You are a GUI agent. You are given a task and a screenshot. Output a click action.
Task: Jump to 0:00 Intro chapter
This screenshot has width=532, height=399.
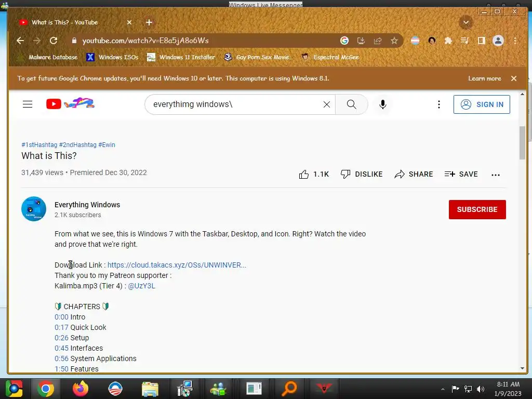[x=61, y=317]
